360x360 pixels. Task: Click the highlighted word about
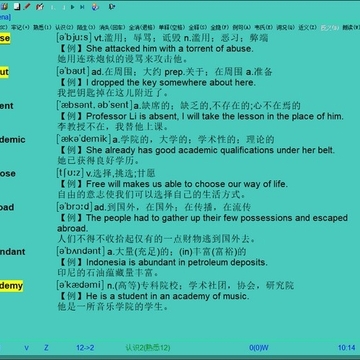(4, 72)
